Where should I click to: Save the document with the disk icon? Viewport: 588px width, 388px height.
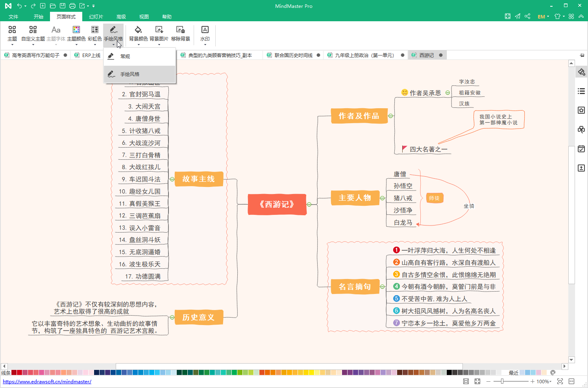tap(63, 6)
